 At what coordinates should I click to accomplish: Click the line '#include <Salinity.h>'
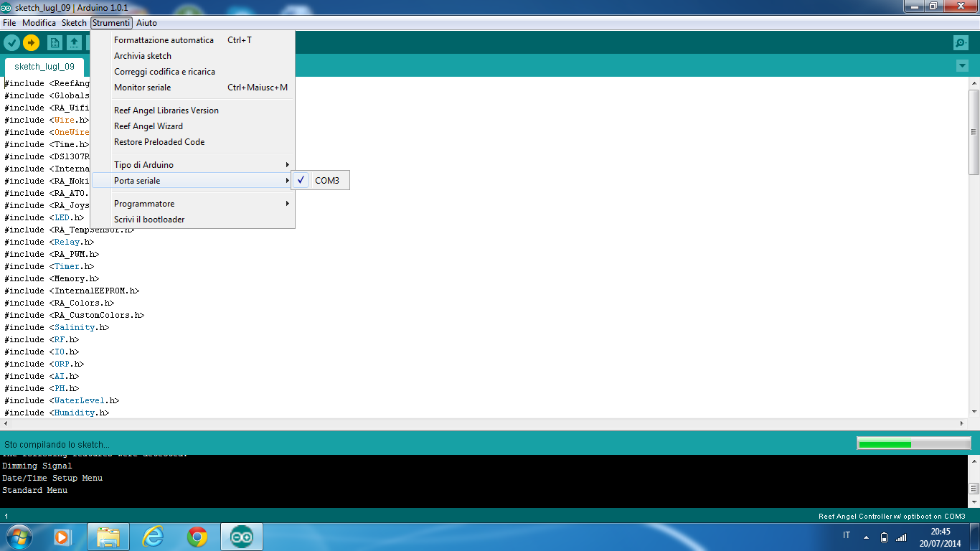pos(57,327)
